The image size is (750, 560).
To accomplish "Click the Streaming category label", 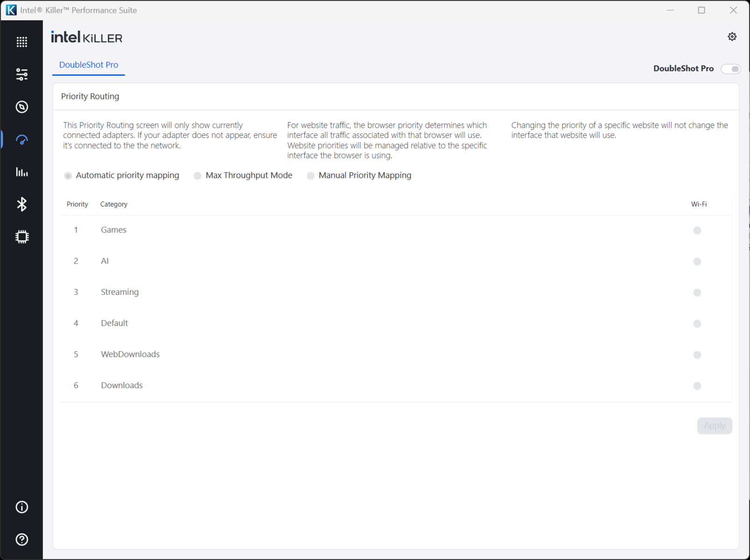I will pos(120,292).
